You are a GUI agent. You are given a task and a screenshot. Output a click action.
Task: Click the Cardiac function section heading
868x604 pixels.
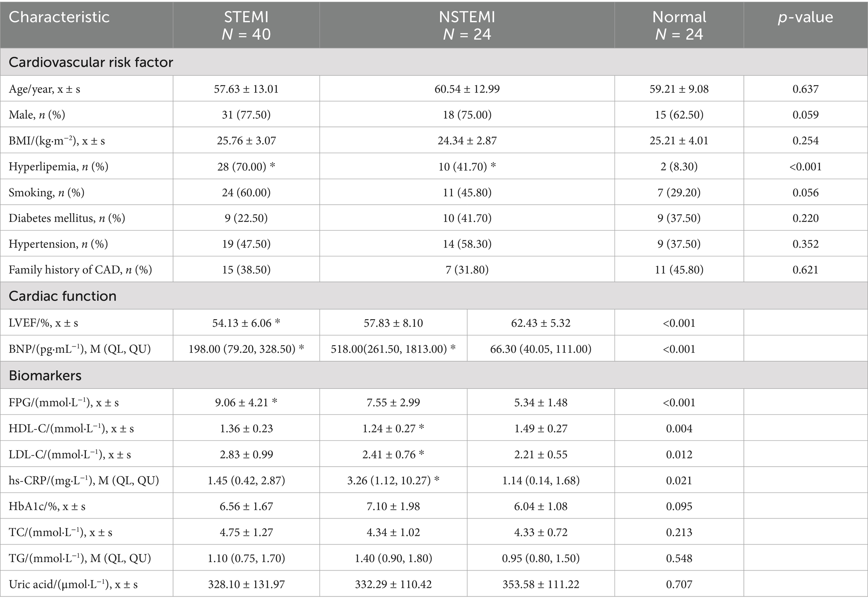coord(63,296)
